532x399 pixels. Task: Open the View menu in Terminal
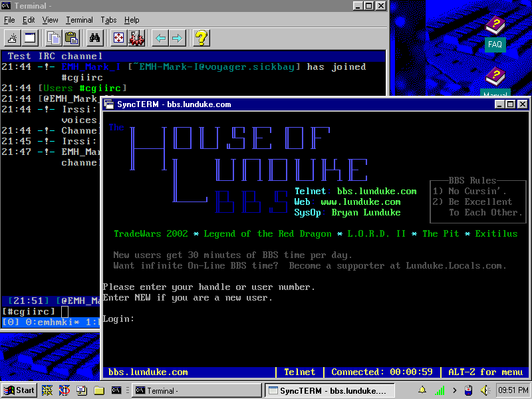(x=51, y=20)
